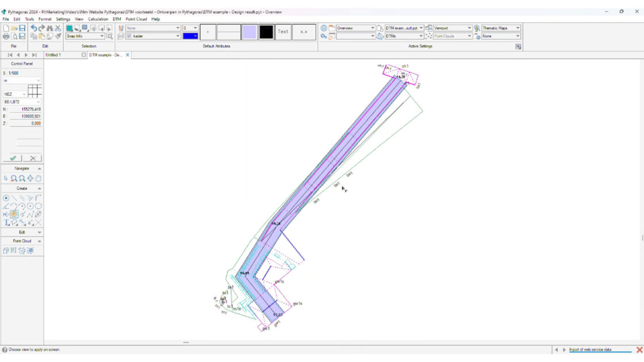Viewport: 644px width, 362px height.
Task: Click the grid icon in Control Panel
Action: click(x=34, y=91)
